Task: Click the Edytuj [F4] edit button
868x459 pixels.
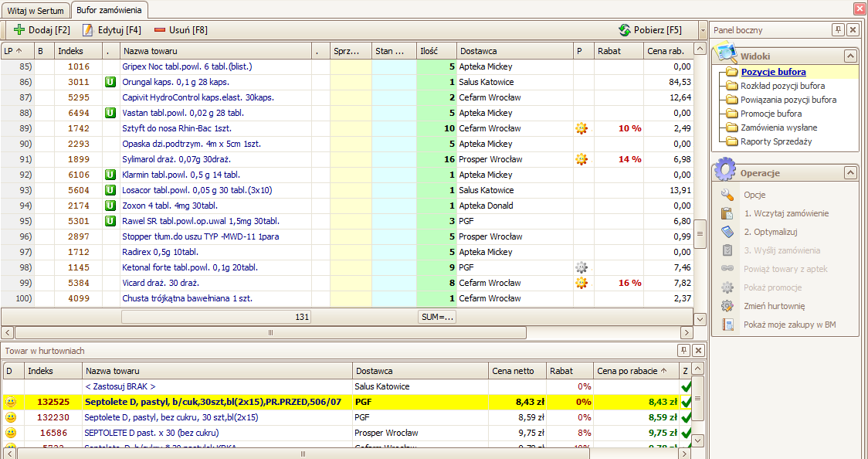Action: [112, 30]
